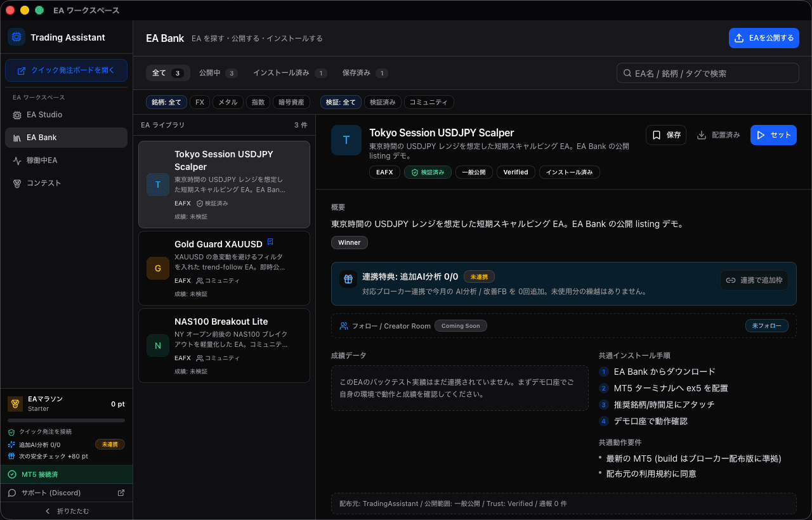The height and width of the screenshot is (520, 812).
Task: Click gift icon beside 次の安全チェック
Action: (11, 457)
